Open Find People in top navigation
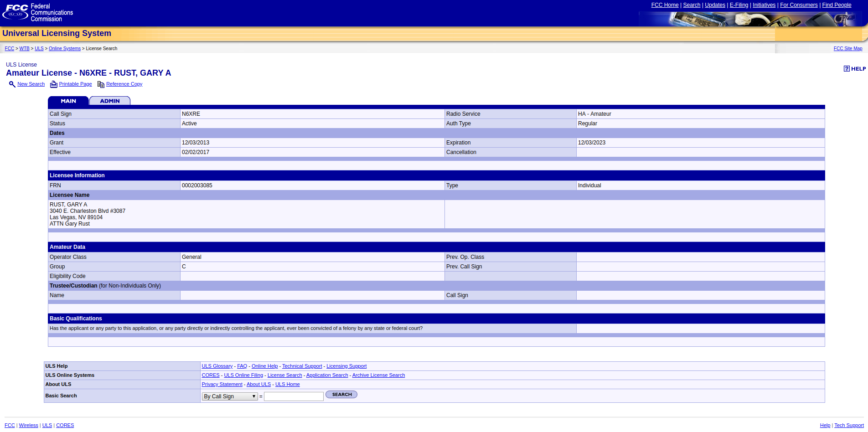The height and width of the screenshot is (432, 868). point(837,5)
